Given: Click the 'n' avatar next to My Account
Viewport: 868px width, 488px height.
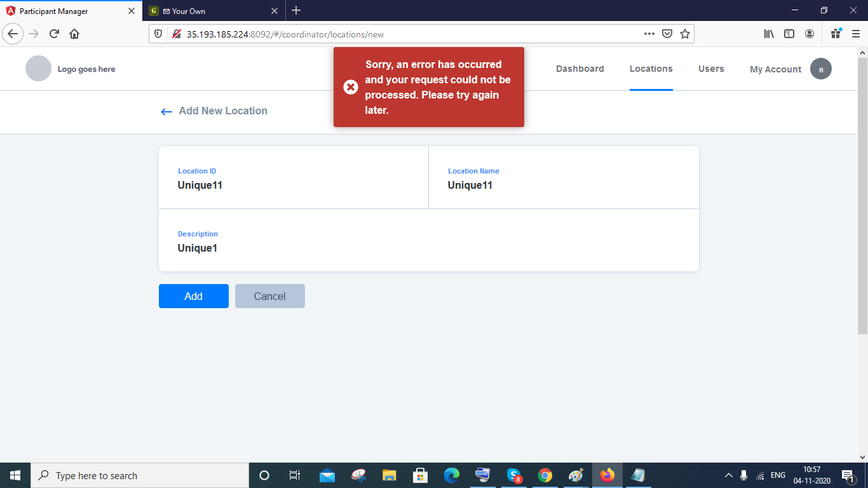Looking at the screenshot, I should pyautogui.click(x=821, y=69).
